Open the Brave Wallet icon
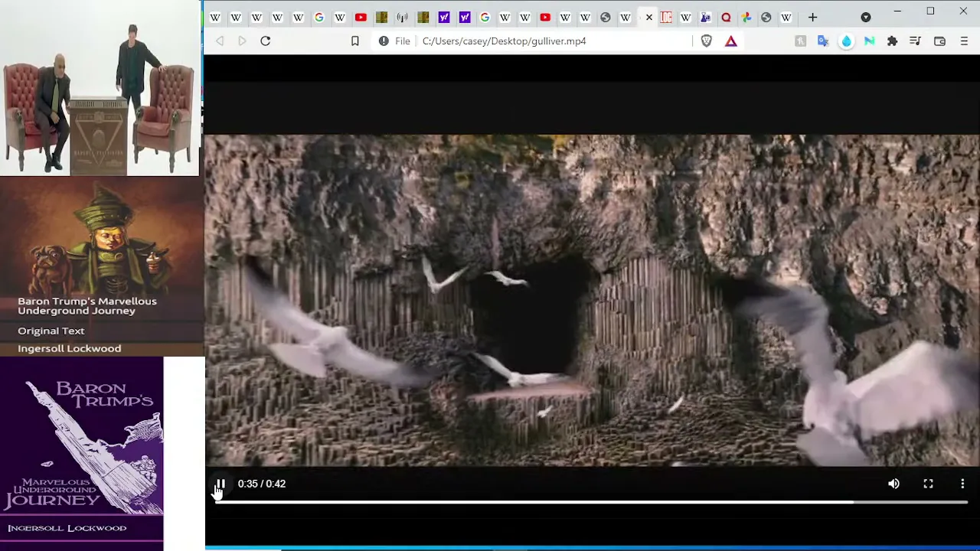Viewport: 980px width, 551px height. (x=939, y=41)
